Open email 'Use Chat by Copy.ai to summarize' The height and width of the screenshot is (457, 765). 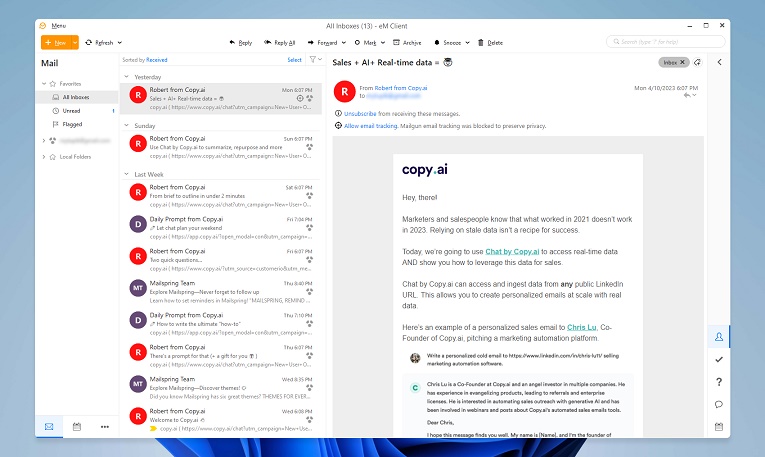pyautogui.click(x=221, y=147)
